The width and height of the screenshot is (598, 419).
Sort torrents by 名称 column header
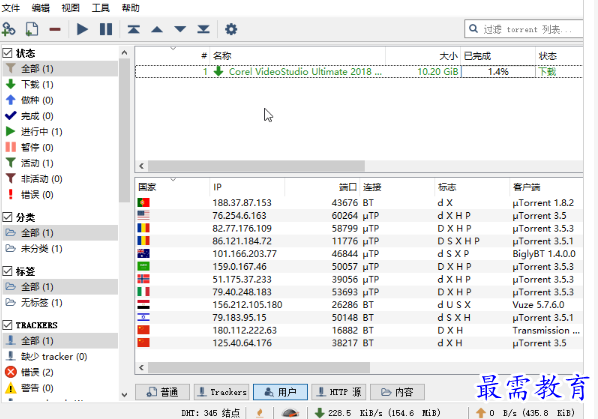point(297,56)
